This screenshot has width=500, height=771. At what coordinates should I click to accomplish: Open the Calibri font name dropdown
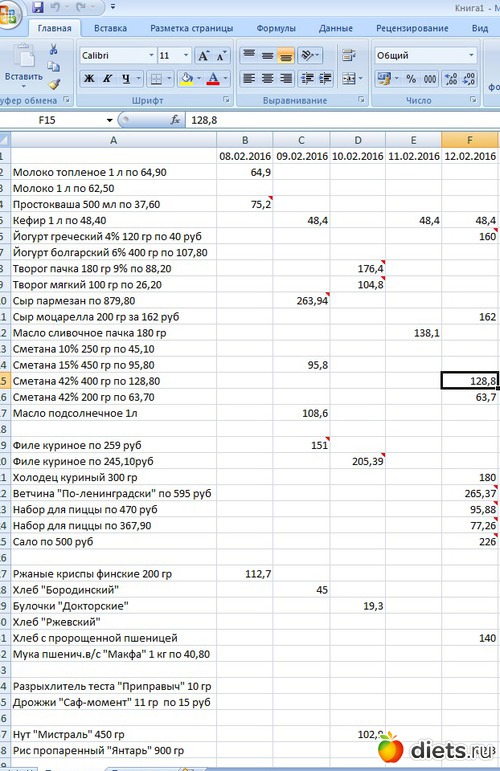click(151, 56)
